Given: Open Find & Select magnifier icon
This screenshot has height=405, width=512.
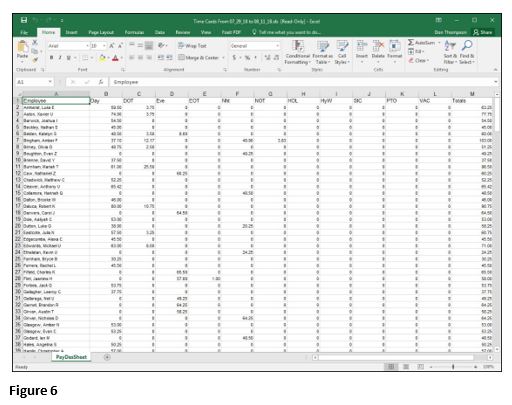Looking at the screenshot, I should click(x=467, y=45).
